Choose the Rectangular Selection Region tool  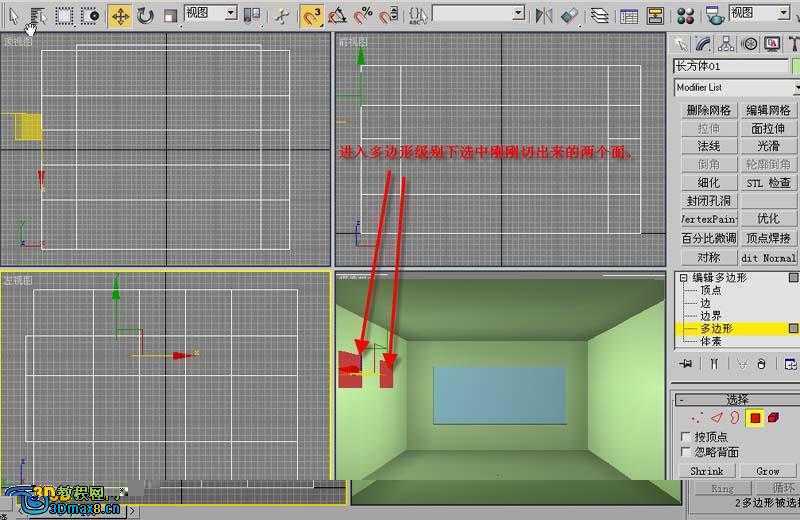click(x=64, y=16)
